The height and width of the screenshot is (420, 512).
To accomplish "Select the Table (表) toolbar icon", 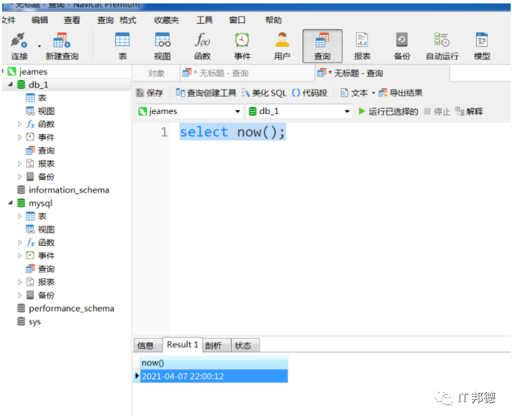I will click(123, 46).
